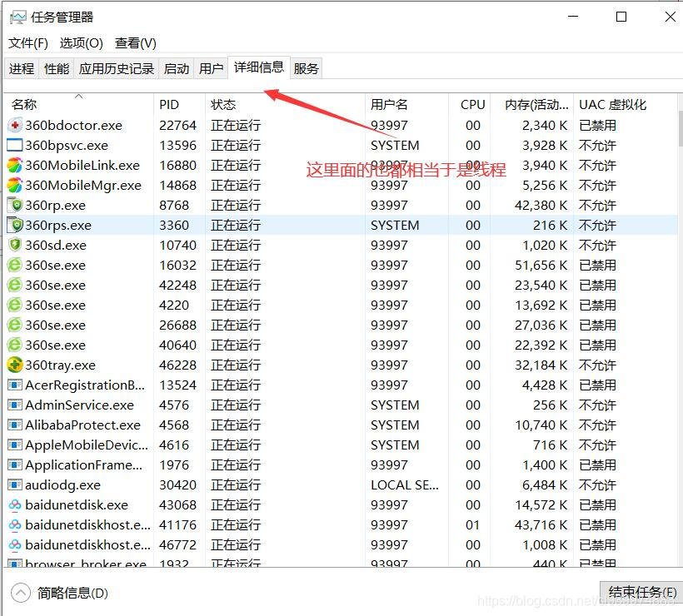Click 不允许 UAC cell for audiodg.exe
Image resolution: width=683 pixels, height=616 pixels.
coord(598,485)
